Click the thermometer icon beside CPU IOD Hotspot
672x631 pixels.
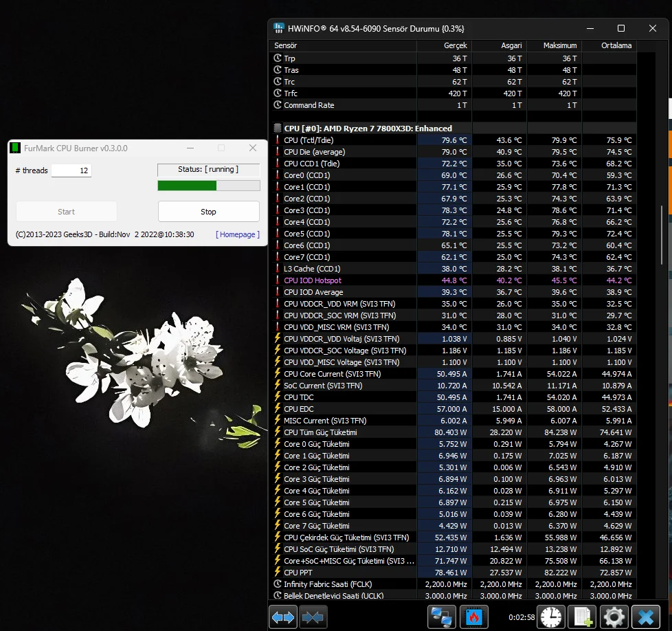click(278, 280)
